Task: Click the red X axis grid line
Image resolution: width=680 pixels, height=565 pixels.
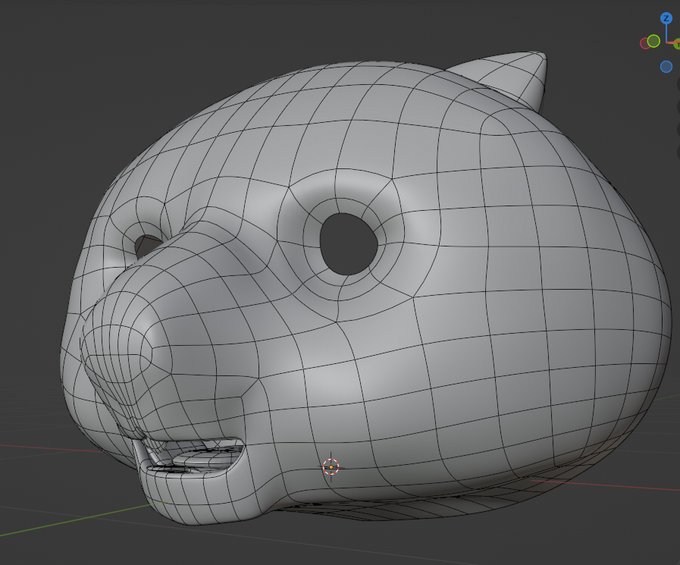Action: [x=603, y=485]
